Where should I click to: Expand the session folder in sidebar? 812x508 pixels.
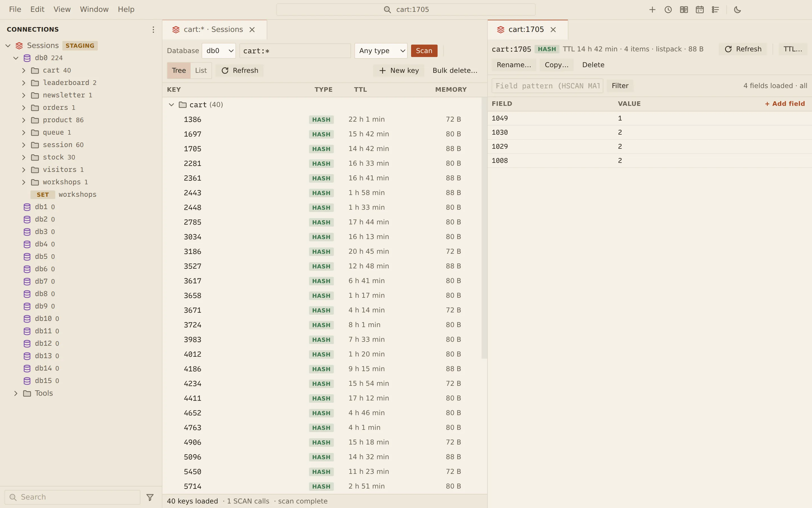(23, 145)
